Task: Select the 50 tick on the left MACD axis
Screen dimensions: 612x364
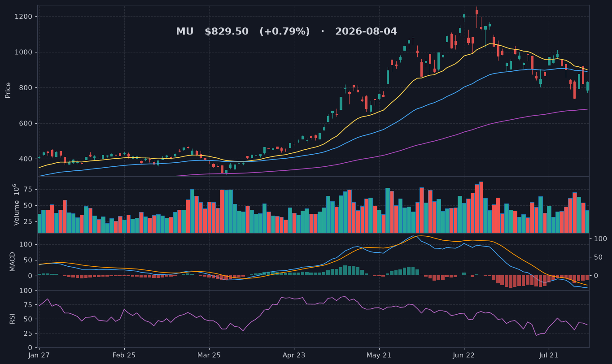Action: pyautogui.click(x=28, y=260)
